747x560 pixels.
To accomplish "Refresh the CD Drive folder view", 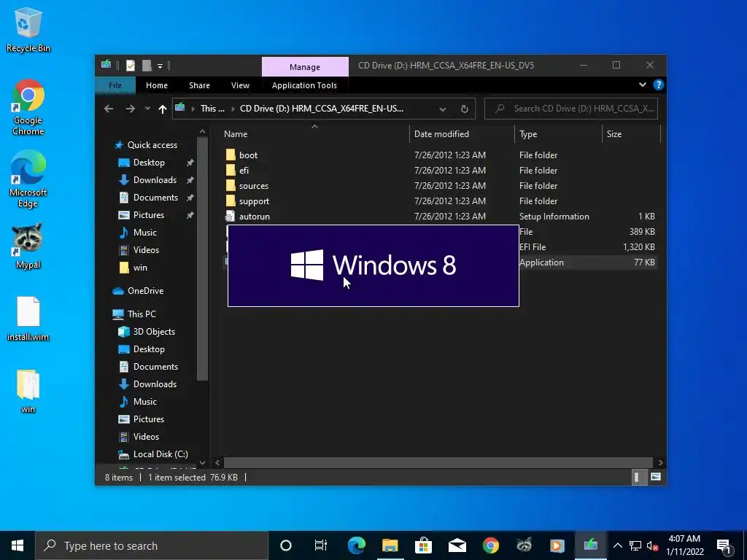I will [x=465, y=109].
